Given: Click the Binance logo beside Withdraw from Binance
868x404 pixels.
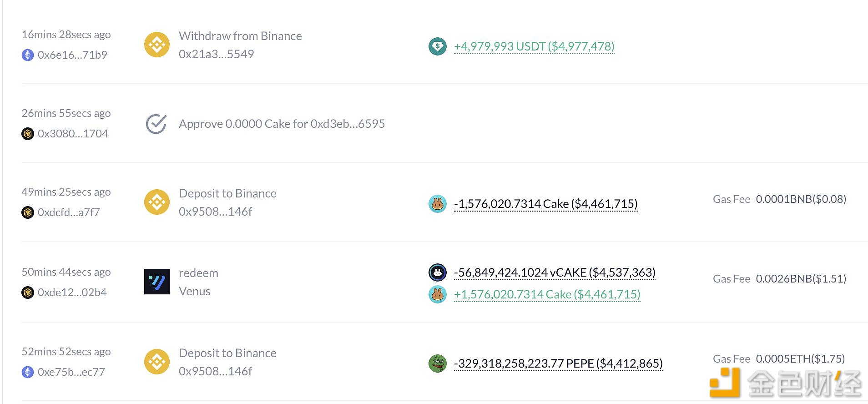Looking at the screenshot, I should (157, 45).
